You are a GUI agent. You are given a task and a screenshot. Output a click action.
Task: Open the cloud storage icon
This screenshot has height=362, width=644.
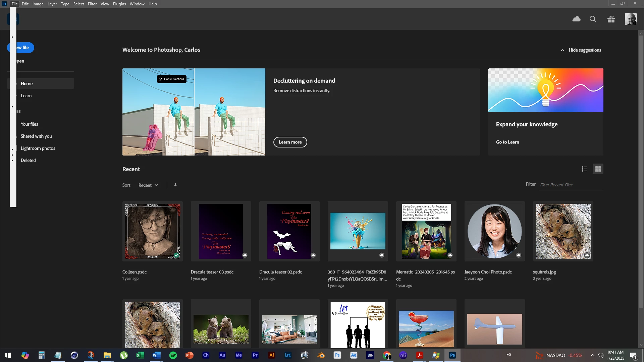576,19
